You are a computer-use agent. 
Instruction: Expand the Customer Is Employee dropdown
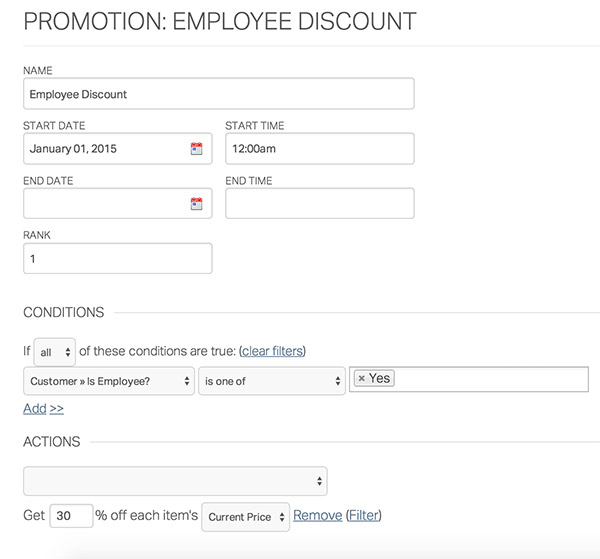pyautogui.click(x=109, y=380)
